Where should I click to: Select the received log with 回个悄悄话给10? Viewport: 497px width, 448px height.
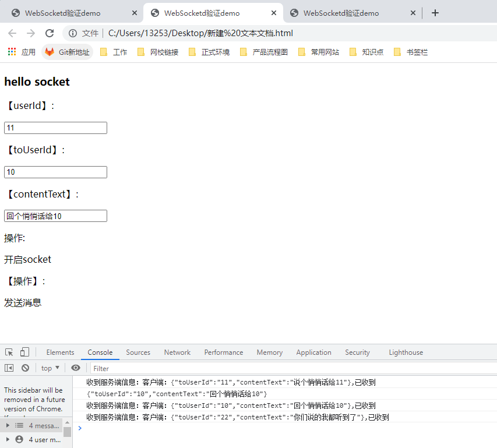(x=285, y=405)
